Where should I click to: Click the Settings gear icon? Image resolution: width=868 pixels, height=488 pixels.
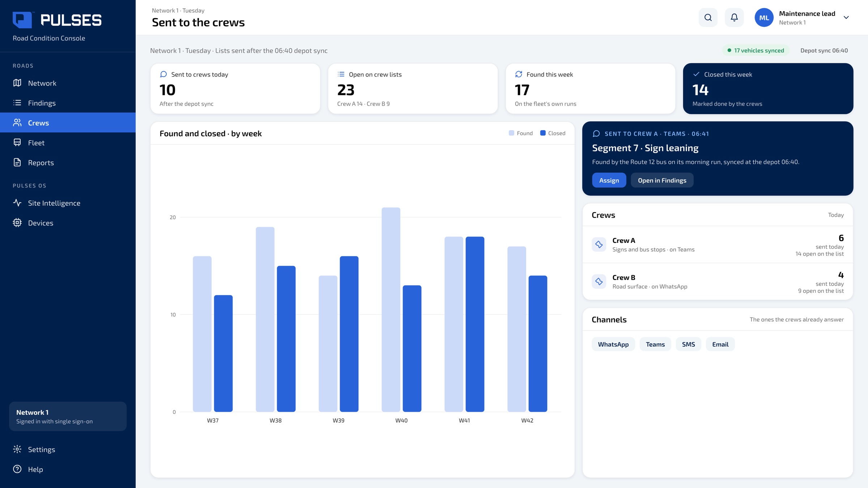pyautogui.click(x=17, y=449)
